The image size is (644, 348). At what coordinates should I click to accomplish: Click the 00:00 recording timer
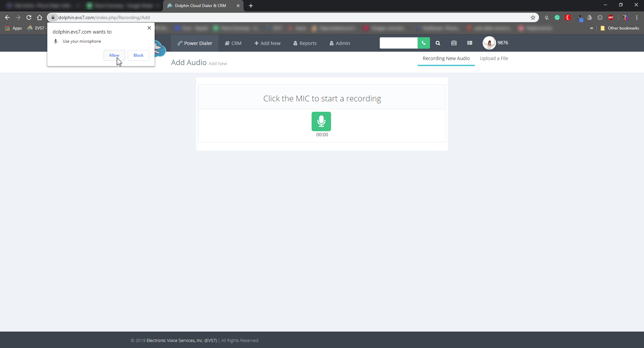[322, 135]
